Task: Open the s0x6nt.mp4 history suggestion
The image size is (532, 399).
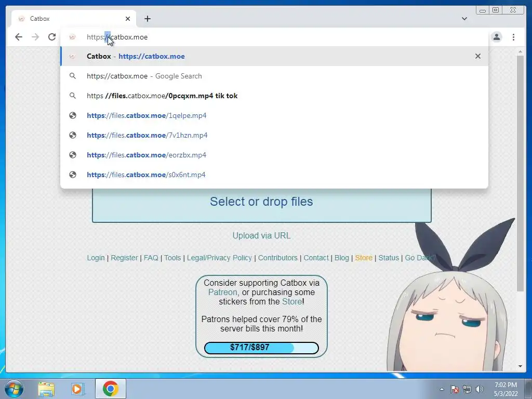Action: click(274, 175)
